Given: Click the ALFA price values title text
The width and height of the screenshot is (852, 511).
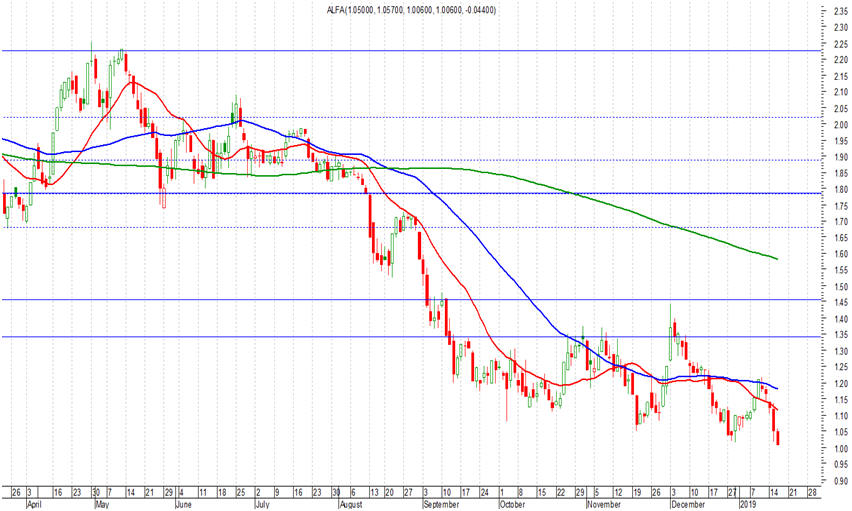Looking at the screenshot, I should 411,10.
